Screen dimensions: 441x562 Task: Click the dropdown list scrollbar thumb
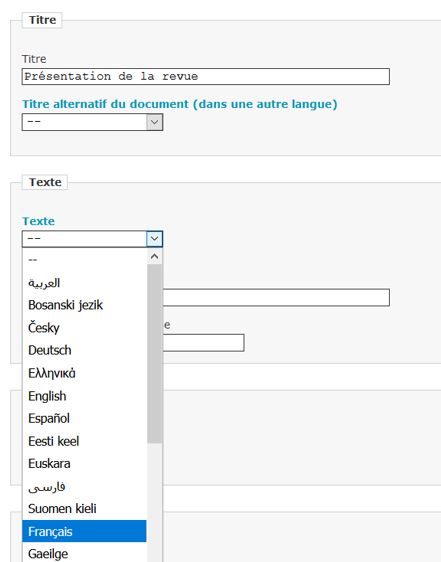(155, 354)
